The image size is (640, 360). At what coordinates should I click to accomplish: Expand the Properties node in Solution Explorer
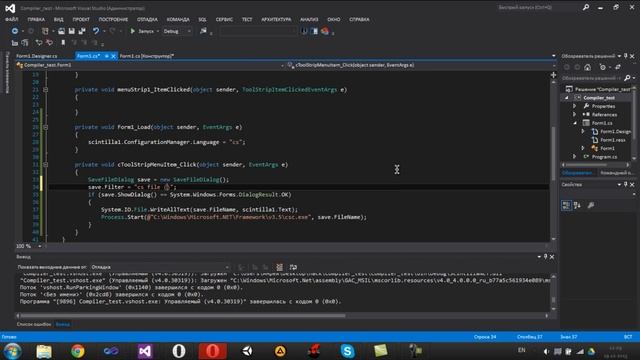(x=574, y=106)
